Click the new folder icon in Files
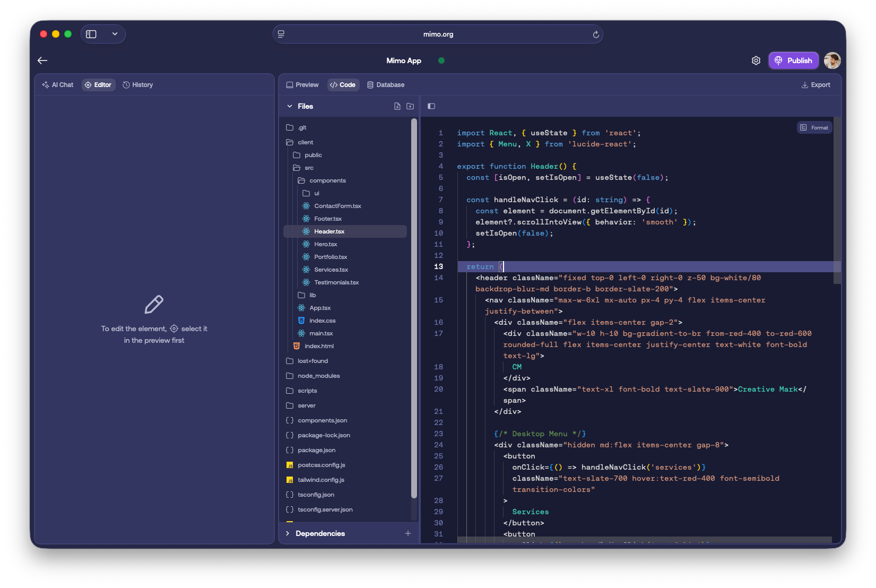 click(x=410, y=106)
